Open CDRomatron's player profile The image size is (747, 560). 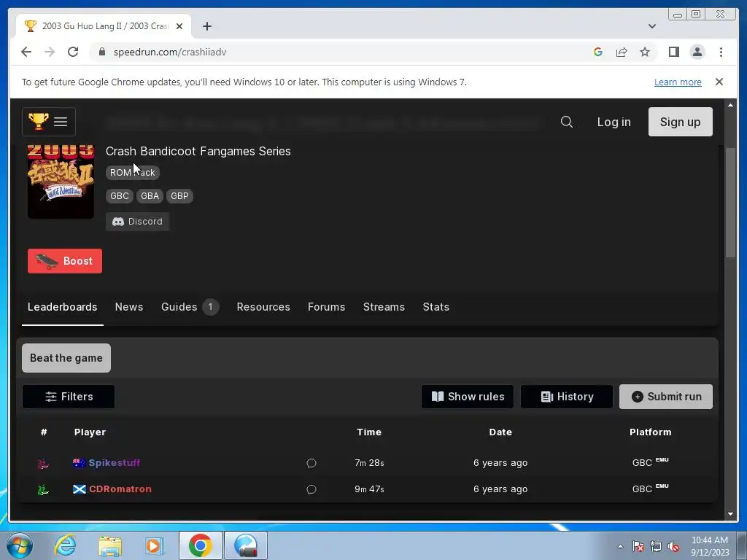point(120,489)
